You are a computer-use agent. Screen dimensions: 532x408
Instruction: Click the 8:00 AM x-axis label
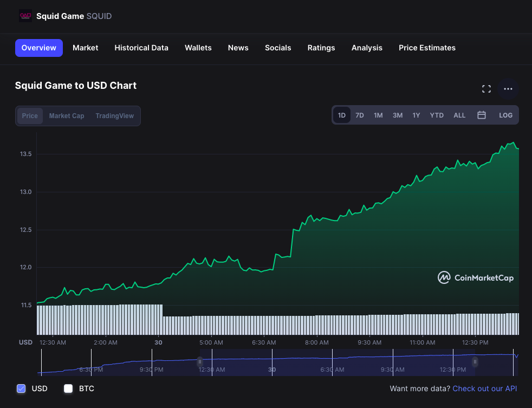pyautogui.click(x=316, y=342)
